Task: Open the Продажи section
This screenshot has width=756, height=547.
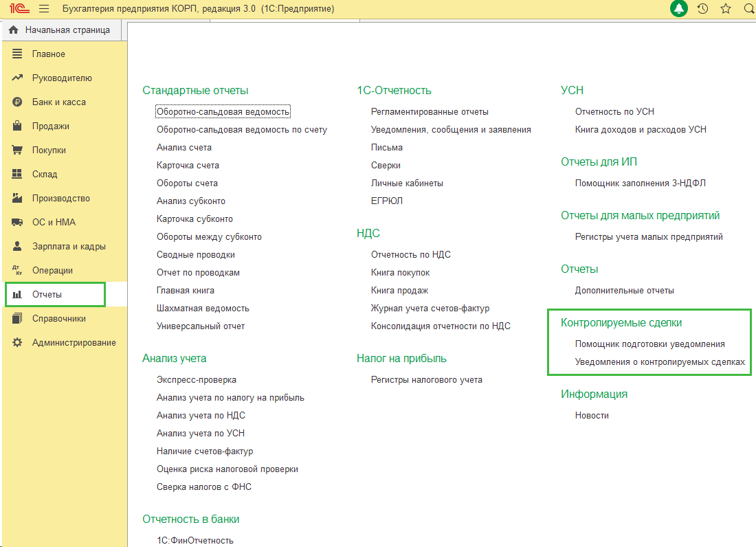Action: coord(51,126)
